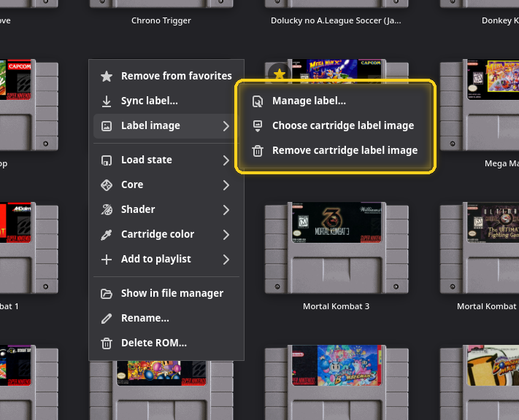Select Choose cartridge label image

[335, 125]
